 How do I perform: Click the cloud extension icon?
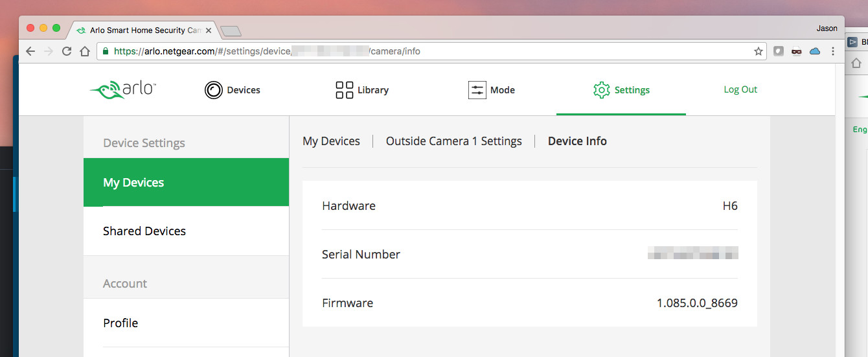815,51
